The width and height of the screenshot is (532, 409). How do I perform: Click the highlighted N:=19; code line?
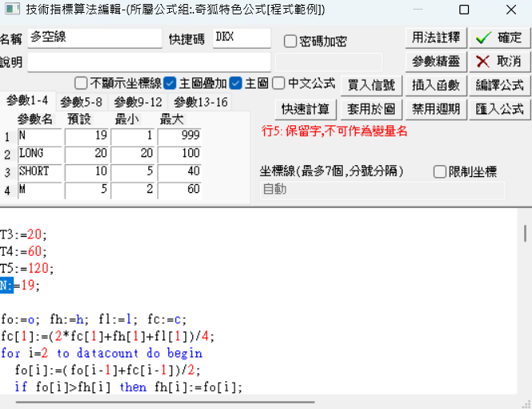(20, 285)
